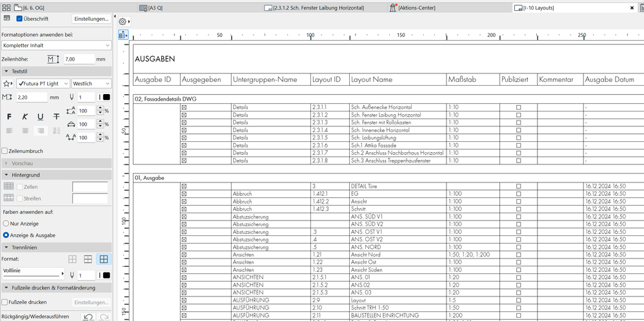Apply strikethrough text formatting
The width and height of the screenshot is (644, 321).
pyautogui.click(x=56, y=117)
